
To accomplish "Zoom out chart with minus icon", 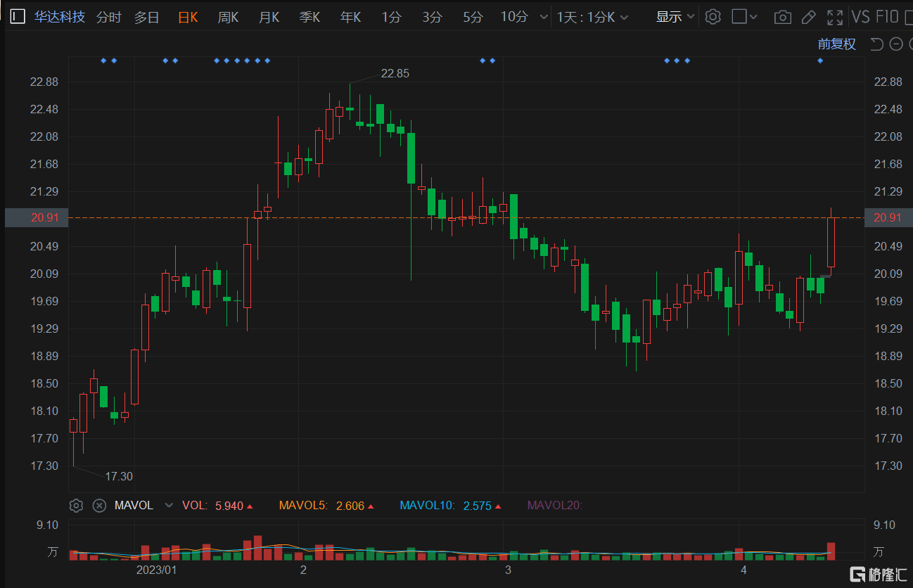I will click(x=895, y=44).
